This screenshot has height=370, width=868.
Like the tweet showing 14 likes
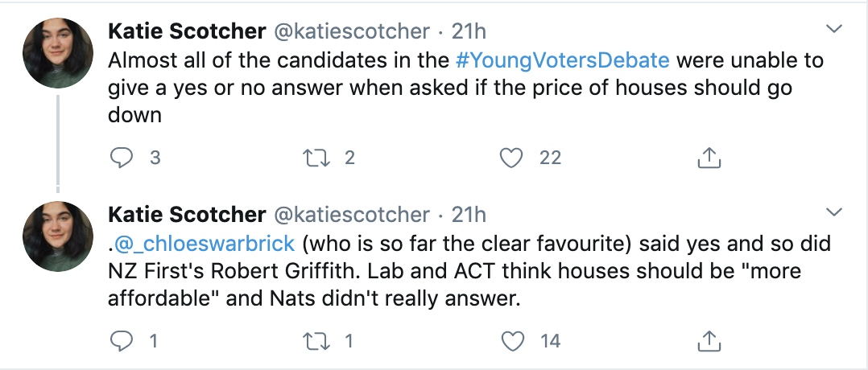click(511, 341)
